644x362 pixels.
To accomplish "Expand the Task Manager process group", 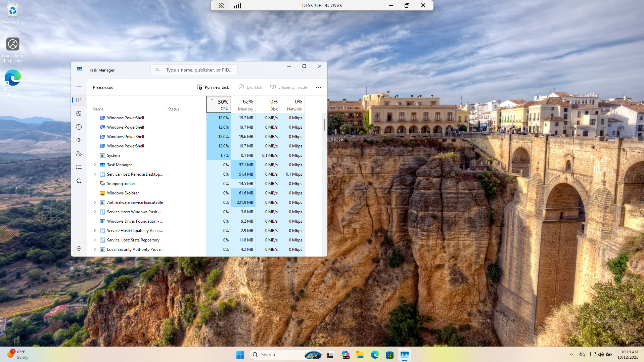I will [x=95, y=165].
